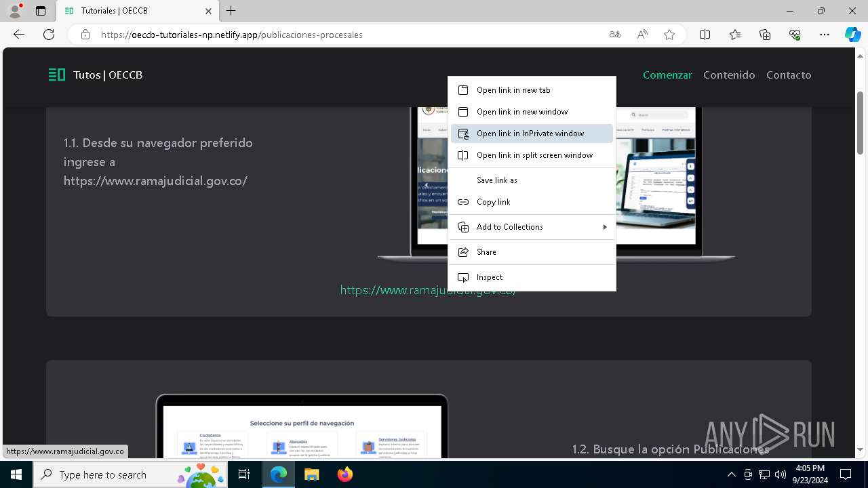This screenshot has height=488, width=868.
Task: Refresh the current page
Action: coord(49,35)
